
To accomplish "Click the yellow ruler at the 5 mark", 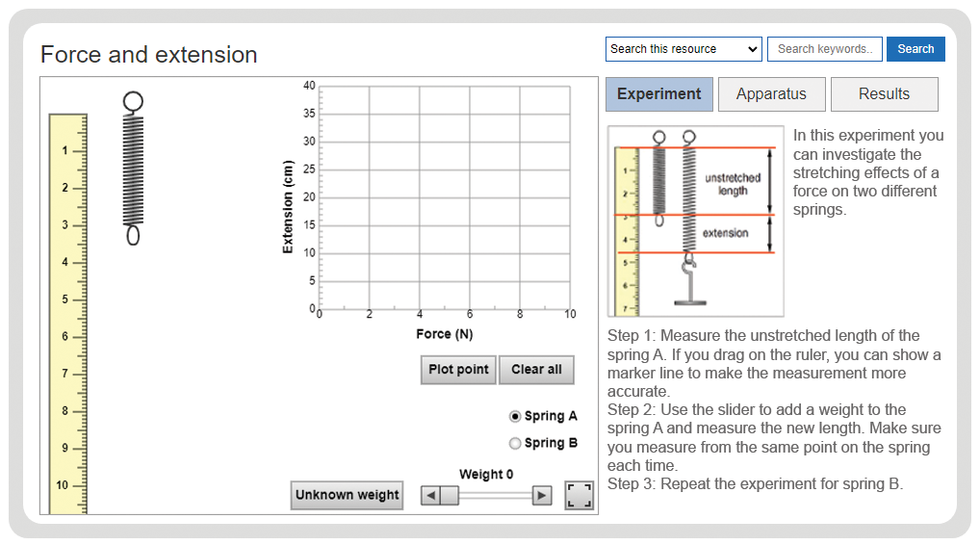I will [x=68, y=299].
